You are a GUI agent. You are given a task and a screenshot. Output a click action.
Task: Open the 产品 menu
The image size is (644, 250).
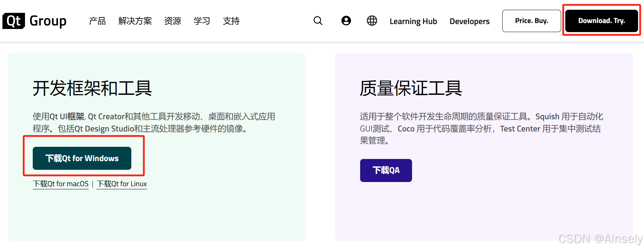(x=97, y=21)
